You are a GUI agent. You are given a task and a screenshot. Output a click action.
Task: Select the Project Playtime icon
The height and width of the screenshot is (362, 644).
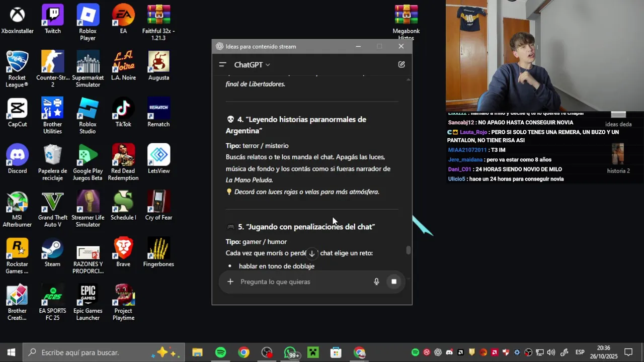click(x=123, y=302)
